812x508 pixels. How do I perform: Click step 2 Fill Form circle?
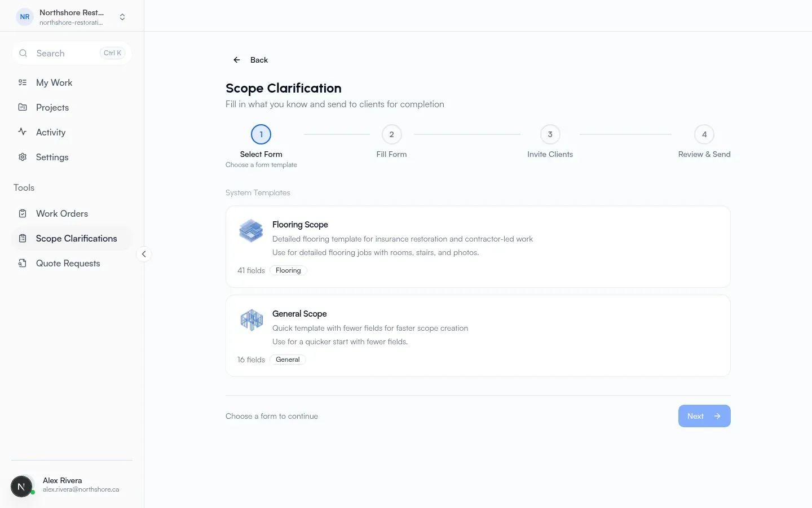(x=391, y=134)
